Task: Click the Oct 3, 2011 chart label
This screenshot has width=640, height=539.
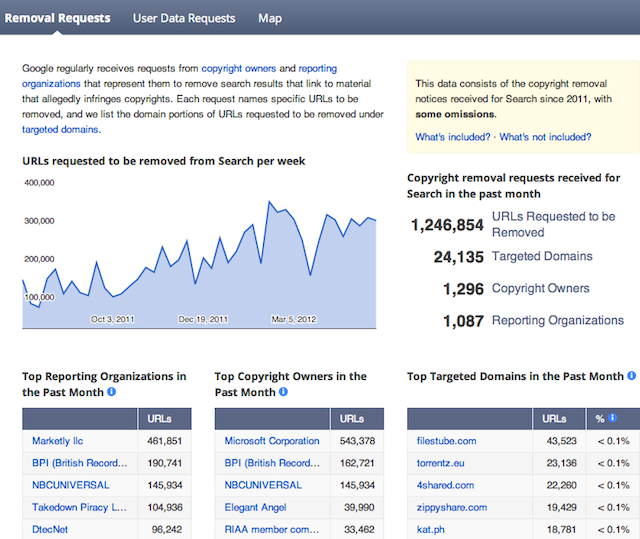Action: [x=112, y=319]
